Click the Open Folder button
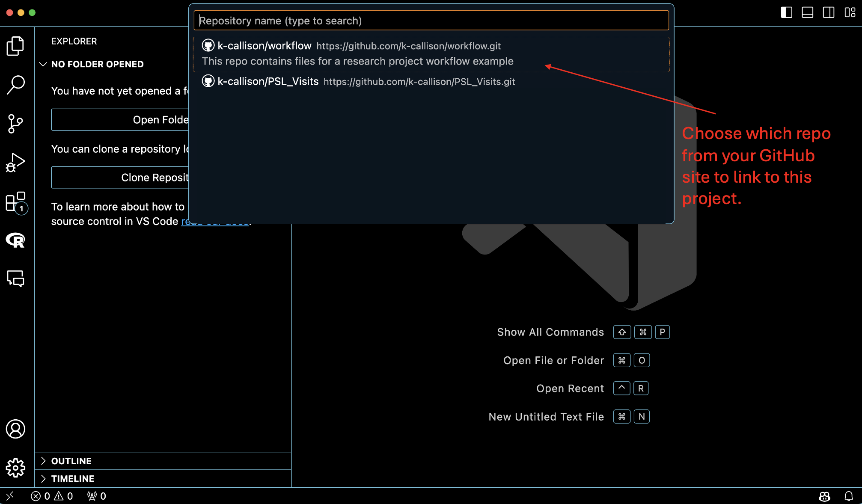This screenshot has height=504, width=862. click(120, 120)
